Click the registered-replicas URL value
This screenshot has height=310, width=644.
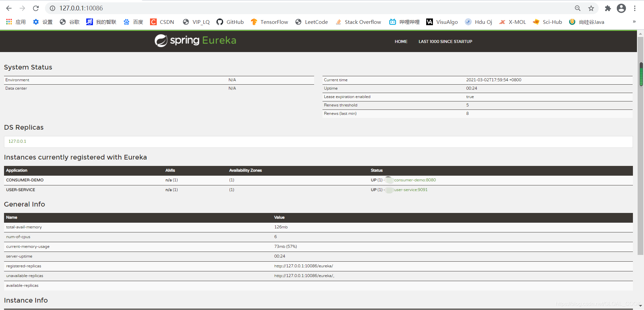(x=304, y=266)
